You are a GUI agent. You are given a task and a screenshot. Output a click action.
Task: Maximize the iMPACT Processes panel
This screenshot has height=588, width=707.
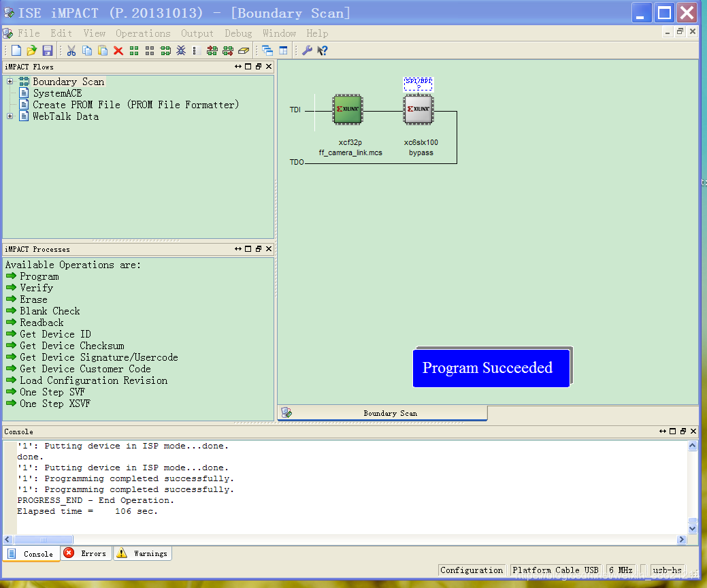(x=248, y=249)
